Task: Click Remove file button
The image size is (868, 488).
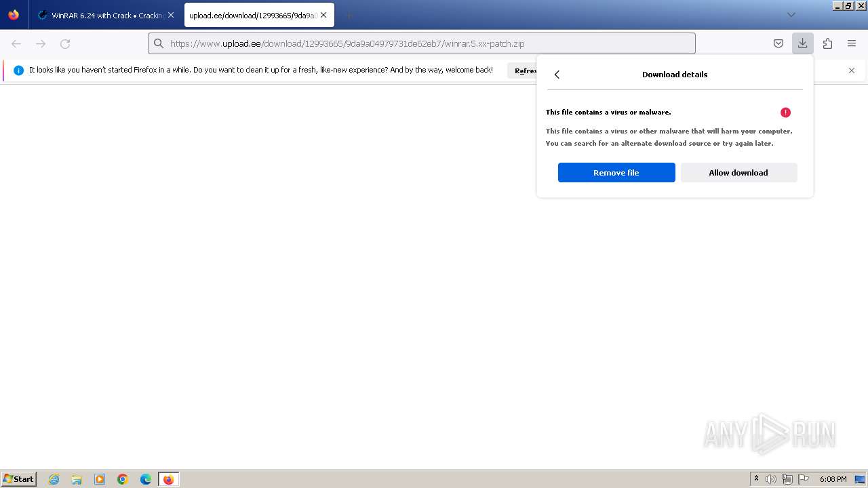Action: tap(616, 173)
